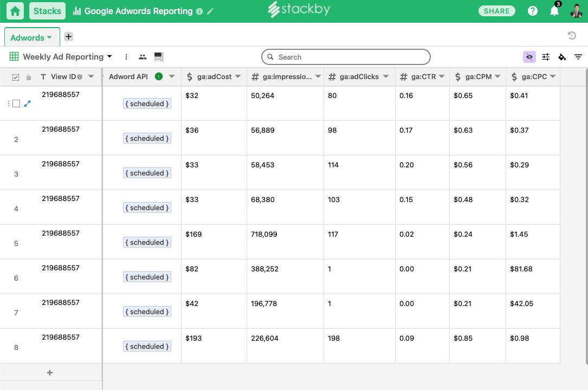Open the Stacks button
The width and height of the screenshot is (588, 390).
pos(47,11)
